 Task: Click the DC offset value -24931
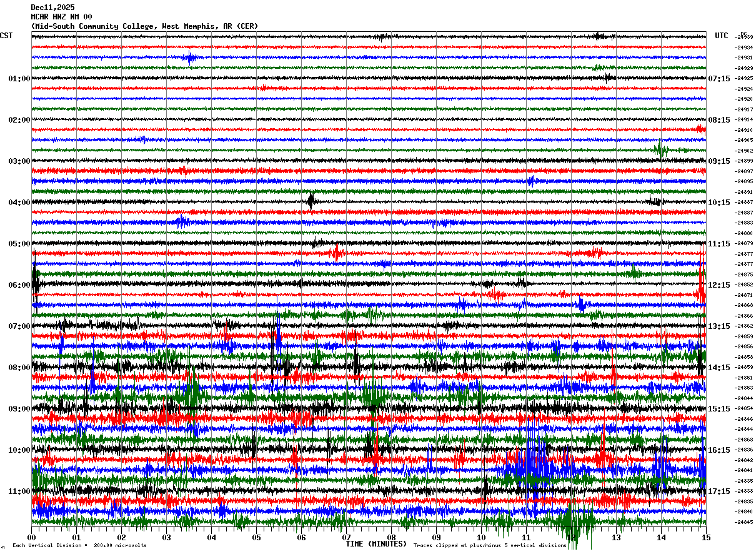point(744,58)
